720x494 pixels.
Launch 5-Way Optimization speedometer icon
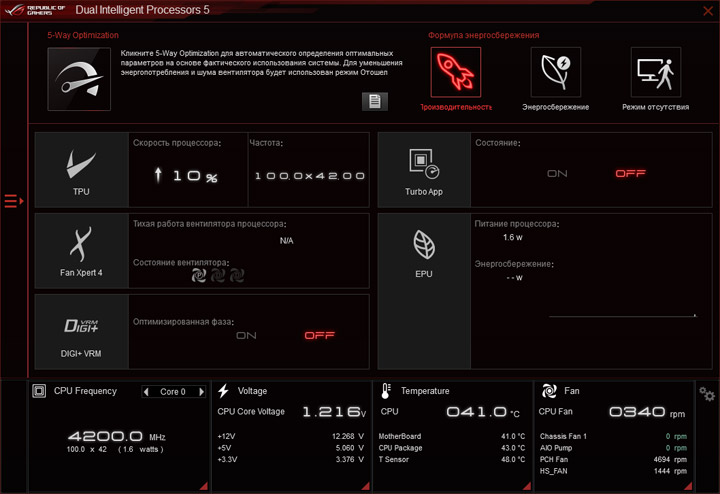click(x=79, y=79)
